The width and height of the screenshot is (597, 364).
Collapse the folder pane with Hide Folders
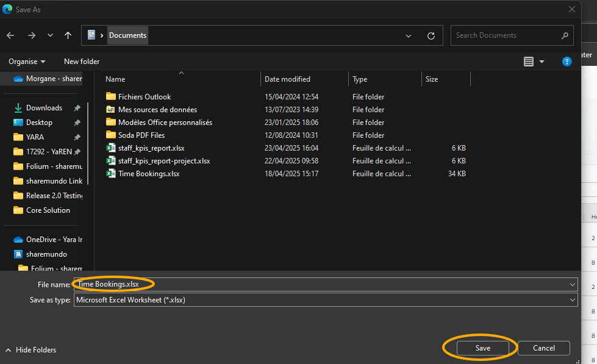[30, 350]
